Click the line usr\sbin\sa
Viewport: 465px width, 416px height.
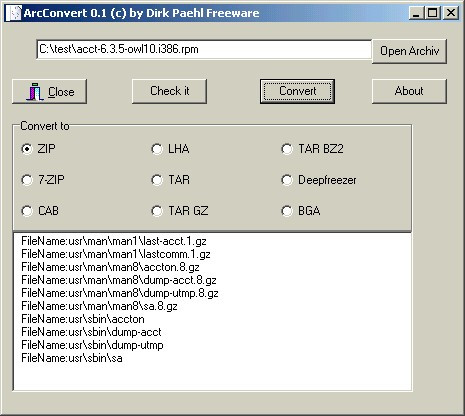click(x=72, y=358)
